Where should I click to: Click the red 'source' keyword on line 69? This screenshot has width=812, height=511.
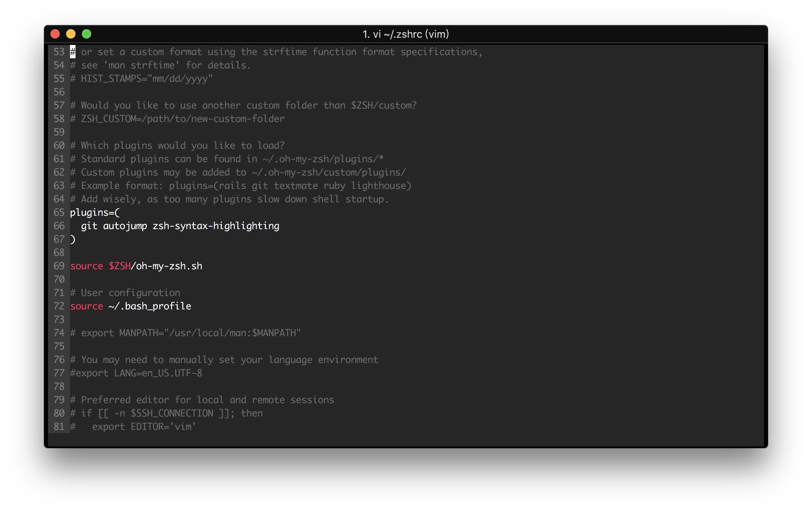click(87, 266)
